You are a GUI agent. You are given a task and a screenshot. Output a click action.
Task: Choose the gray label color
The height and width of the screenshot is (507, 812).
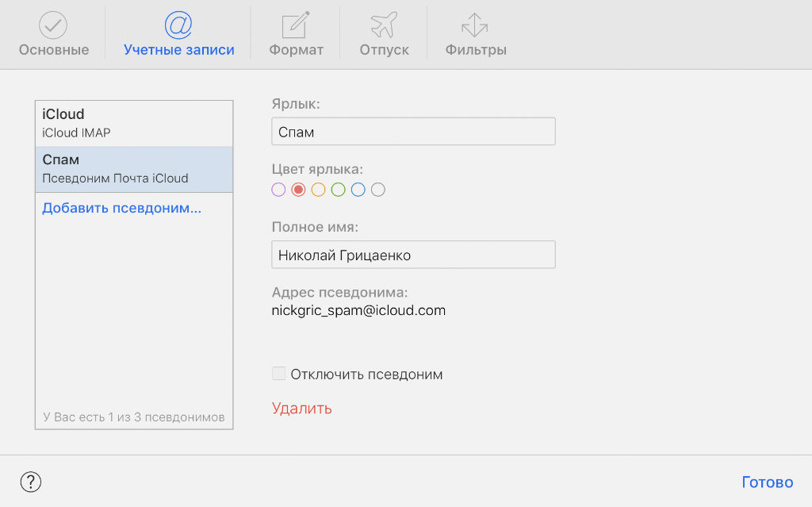pyautogui.click(x=378, y=190)
